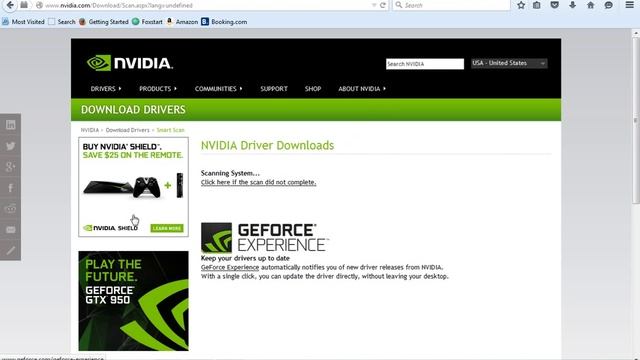Open the NVIDIA Shield ad image

tap(133, 187)
